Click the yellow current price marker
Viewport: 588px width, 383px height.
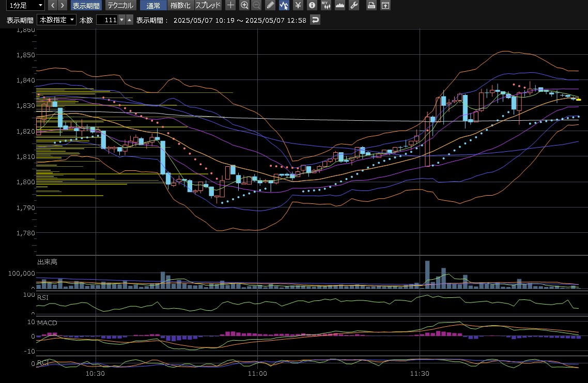click(579, 100)
